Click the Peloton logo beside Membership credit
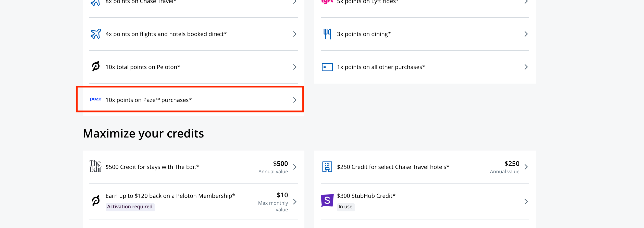 tap(96, 200)
